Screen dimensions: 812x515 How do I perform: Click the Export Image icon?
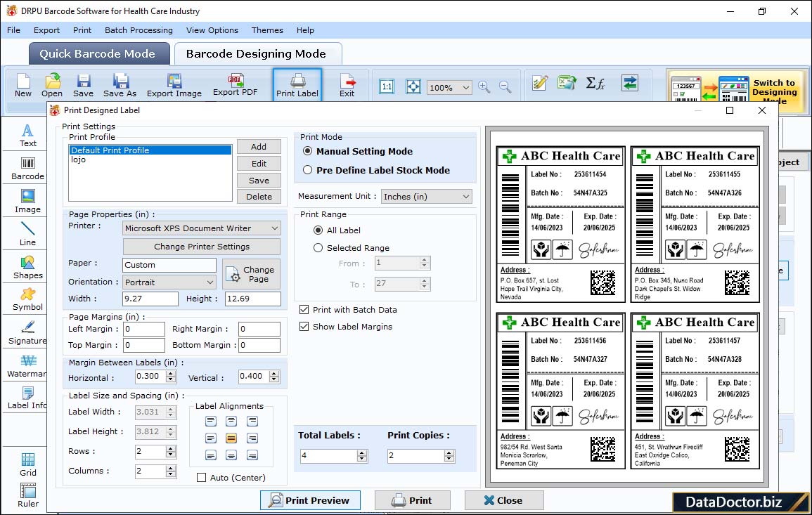174,86
